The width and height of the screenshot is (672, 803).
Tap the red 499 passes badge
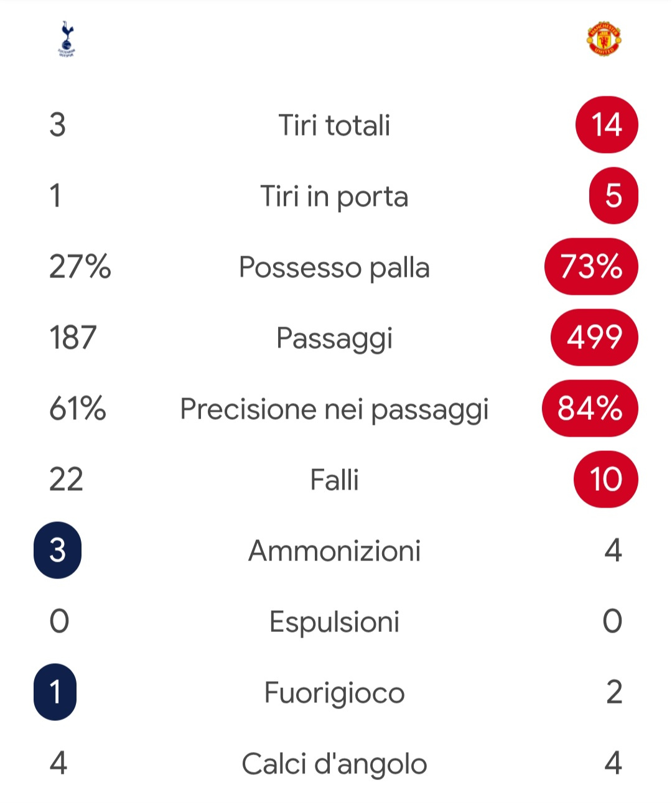coord(594,337)
